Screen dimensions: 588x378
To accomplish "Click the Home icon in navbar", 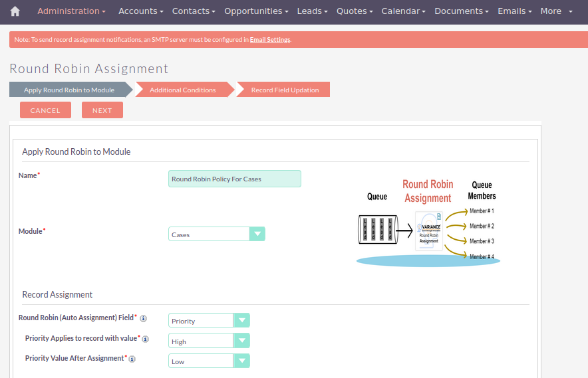I will point(15,11).
